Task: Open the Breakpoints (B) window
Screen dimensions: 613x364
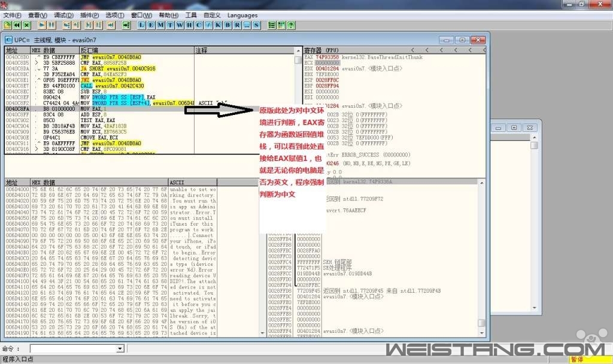Action: [227, 25]
